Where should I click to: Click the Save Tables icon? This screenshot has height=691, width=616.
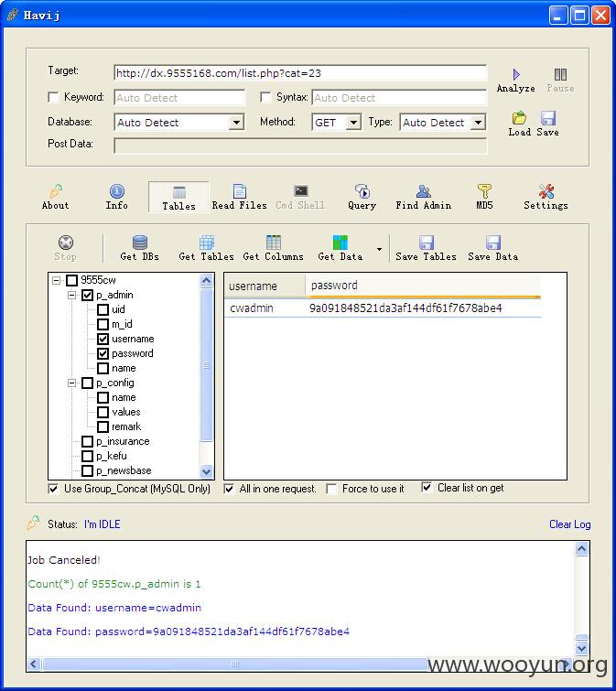(x=427, y=242)
